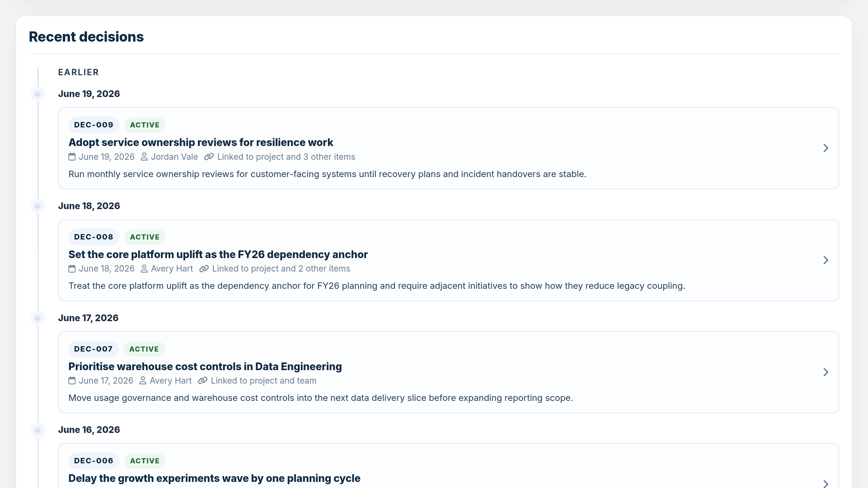Click owner Avery Hart on DEC-008 card
The width and height of the screenshot is (868, 488).
[x=172, y=269]
